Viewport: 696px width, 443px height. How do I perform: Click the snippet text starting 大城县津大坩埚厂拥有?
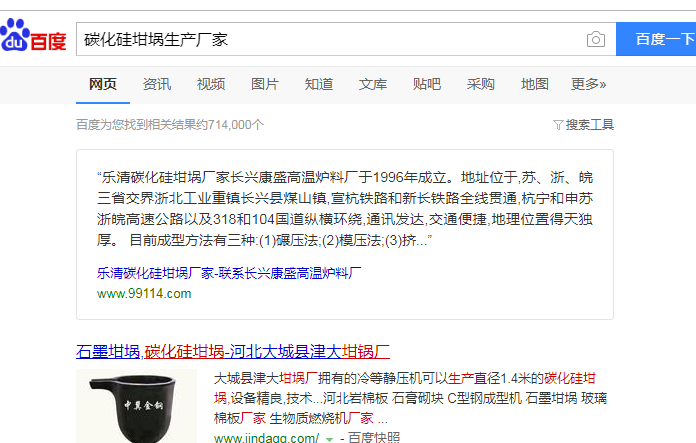coord(410,398)
